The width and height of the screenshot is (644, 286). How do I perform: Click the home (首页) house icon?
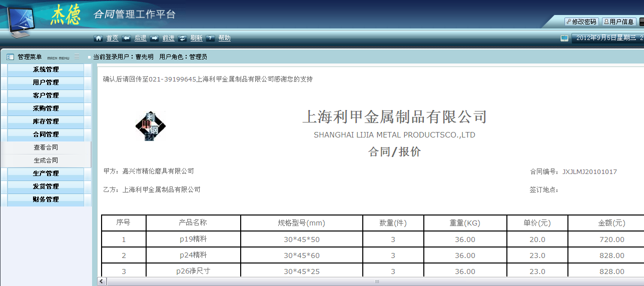99,38
